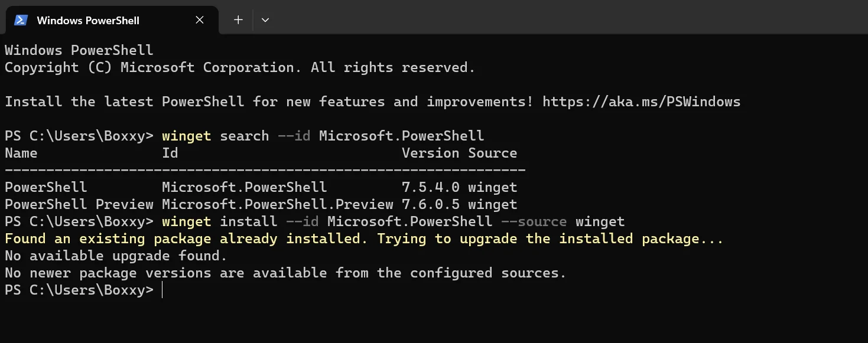Select the Windows PowerShell tab title

click(88, 21)
